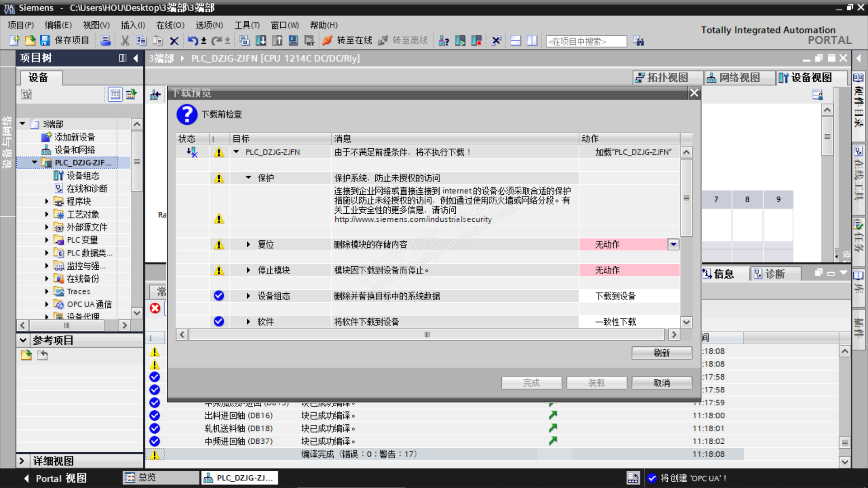Click Go online (转至在线) button
Image resolution: width=868 pixels, height=488 pixels.
pos(347,41)
